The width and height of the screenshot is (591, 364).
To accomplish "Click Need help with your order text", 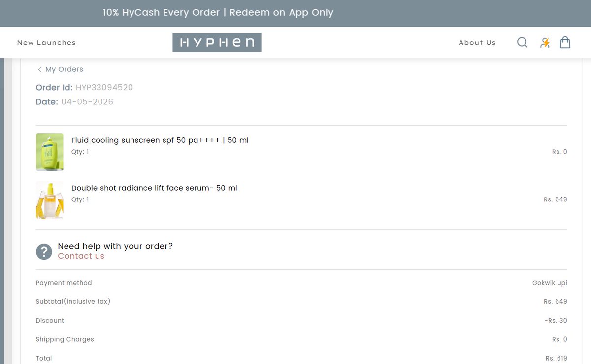I will tap(115, 246).
